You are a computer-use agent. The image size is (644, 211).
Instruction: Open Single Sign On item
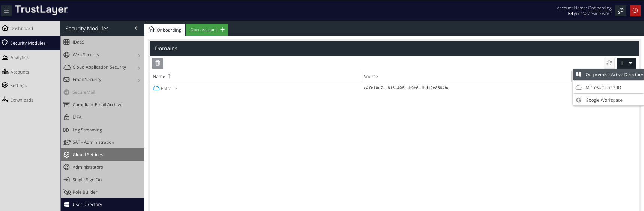[102, 180]
